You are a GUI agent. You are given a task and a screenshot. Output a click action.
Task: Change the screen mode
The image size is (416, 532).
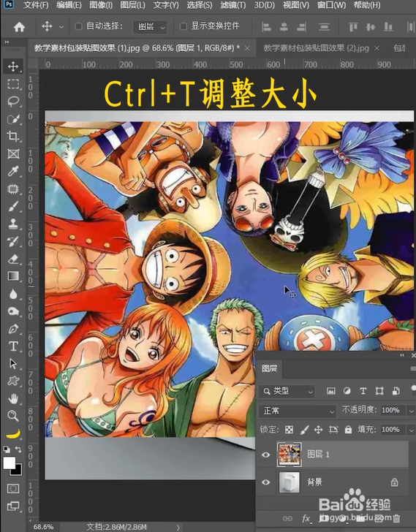coord(13,506)
